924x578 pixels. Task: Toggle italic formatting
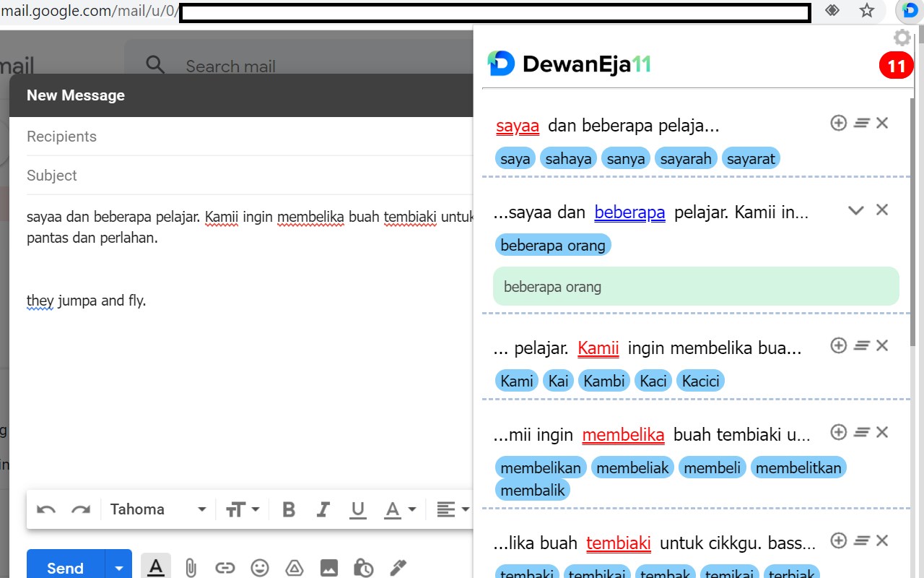click(x=323, y=509)
